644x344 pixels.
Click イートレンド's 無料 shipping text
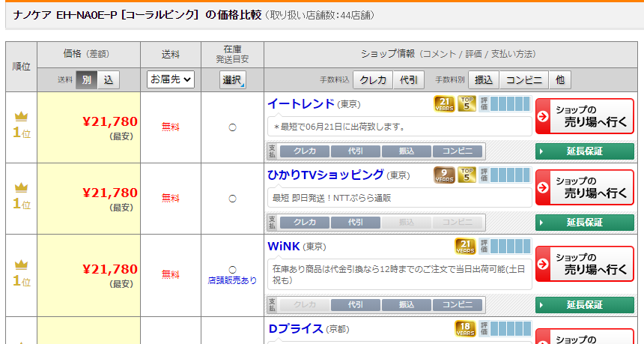[x=171, y=127]
